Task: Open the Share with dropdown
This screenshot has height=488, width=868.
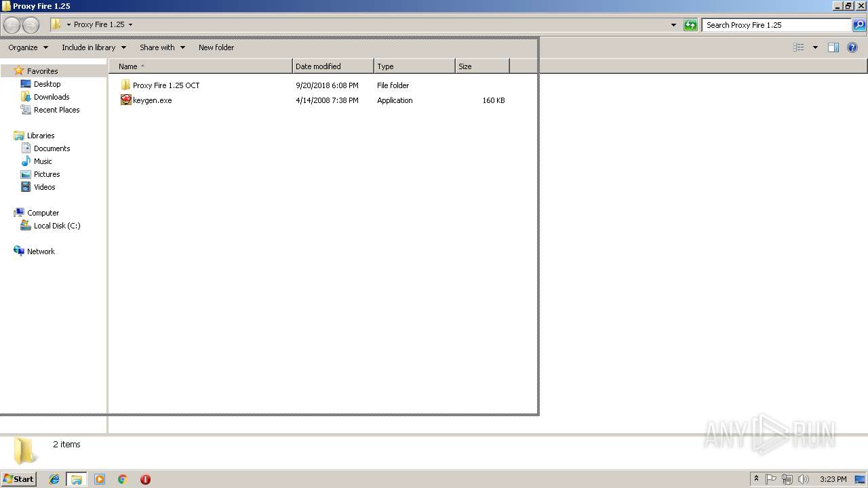Action: (x=162, y=47)
